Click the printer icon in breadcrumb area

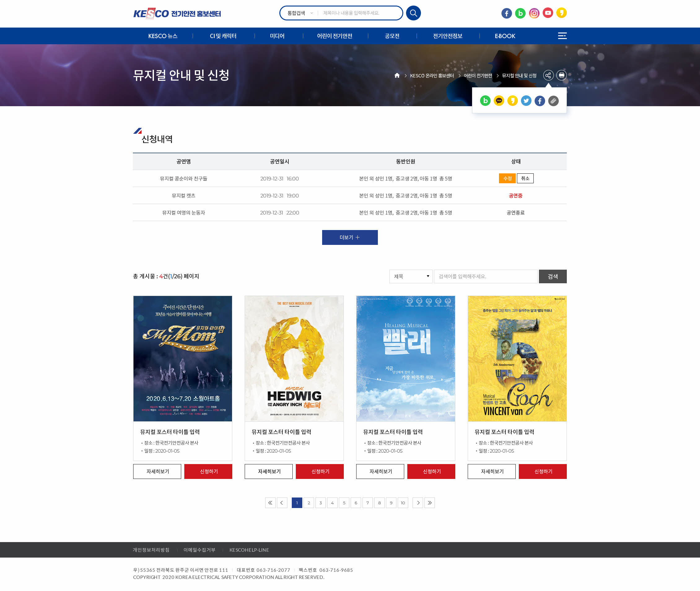tap(562, 75)
